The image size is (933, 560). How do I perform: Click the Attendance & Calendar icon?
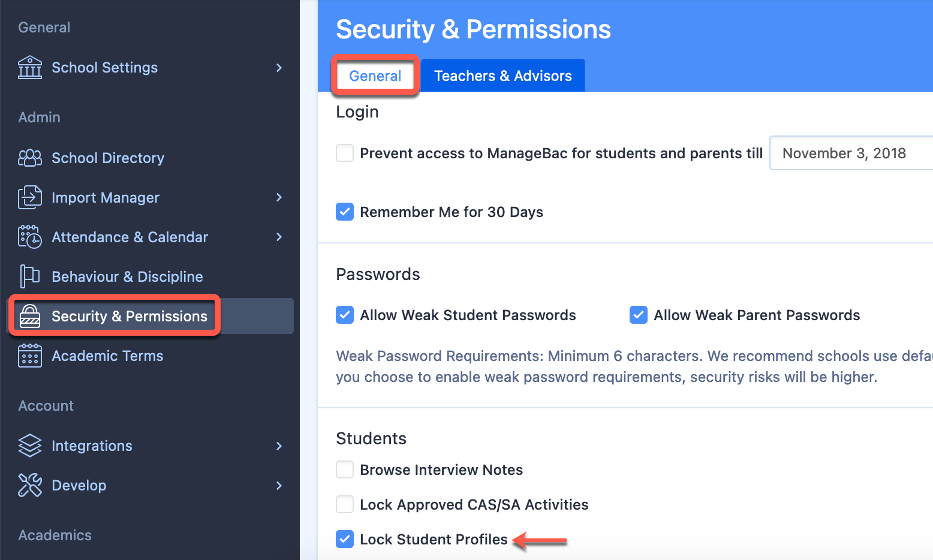click(x=30, y=237)
